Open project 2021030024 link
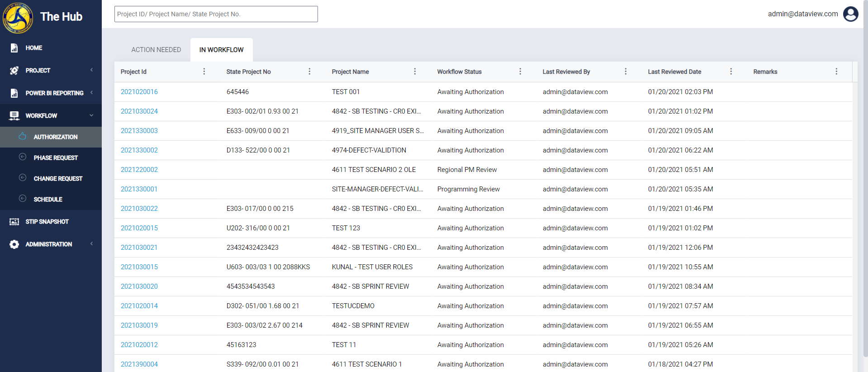 139,111
